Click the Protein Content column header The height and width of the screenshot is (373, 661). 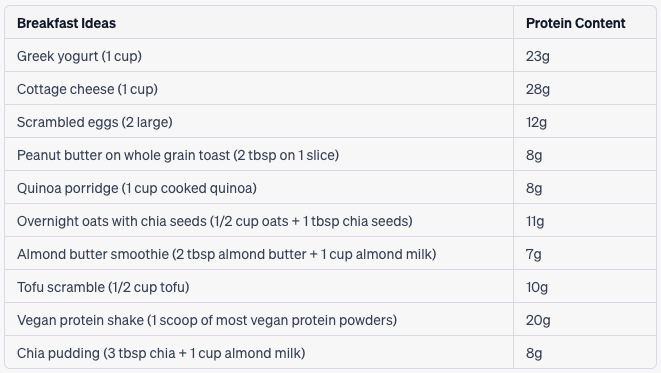click(585, 22)
